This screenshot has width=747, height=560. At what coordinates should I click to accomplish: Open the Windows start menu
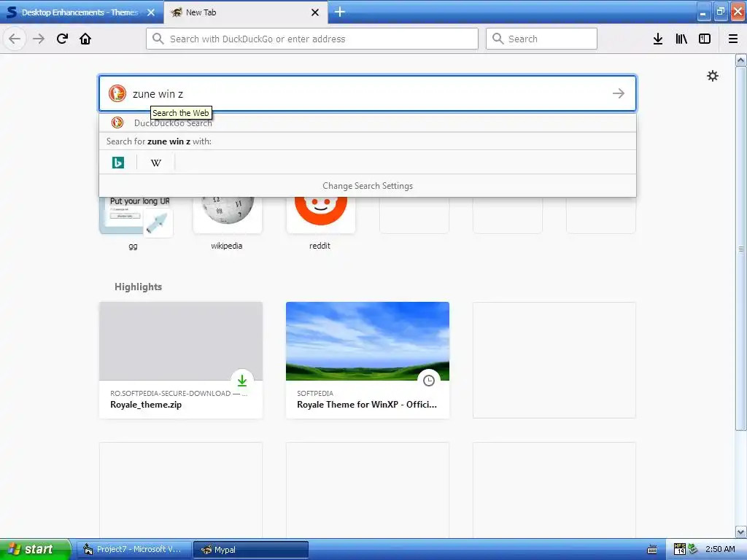[34, 549]
